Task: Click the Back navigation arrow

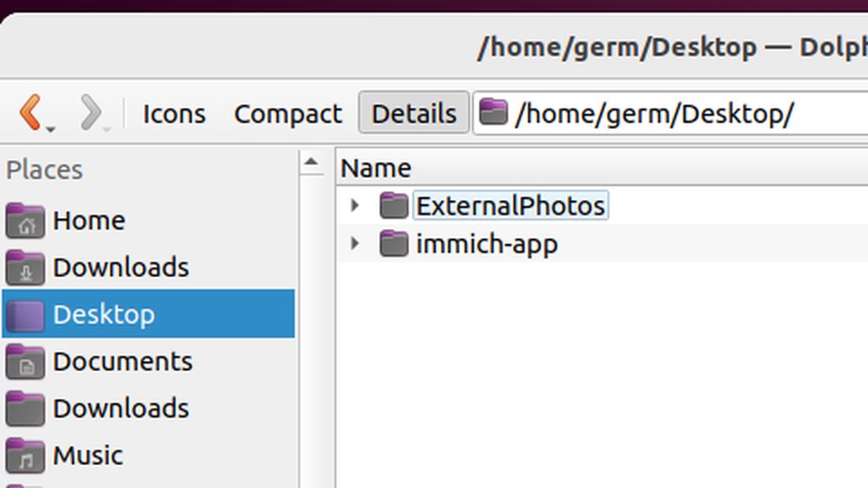Action: click(x=31, y=112)
